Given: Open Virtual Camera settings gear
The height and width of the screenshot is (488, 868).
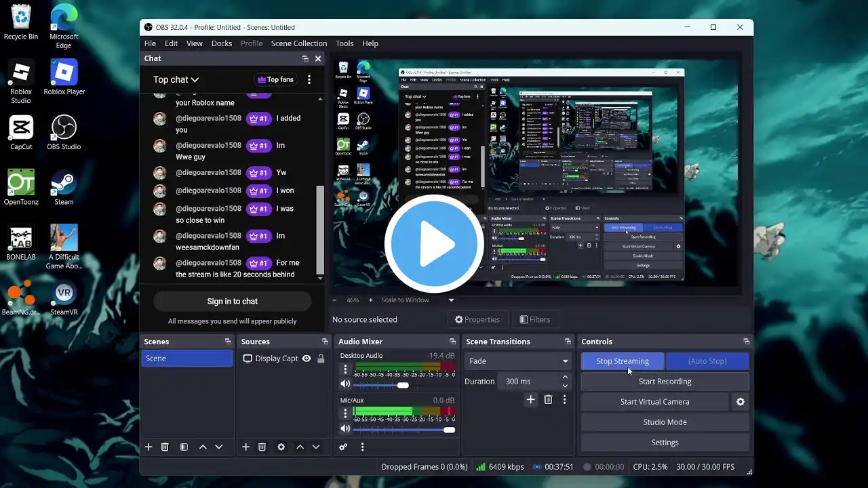Looking at the screenshot, I should (740, 402).
